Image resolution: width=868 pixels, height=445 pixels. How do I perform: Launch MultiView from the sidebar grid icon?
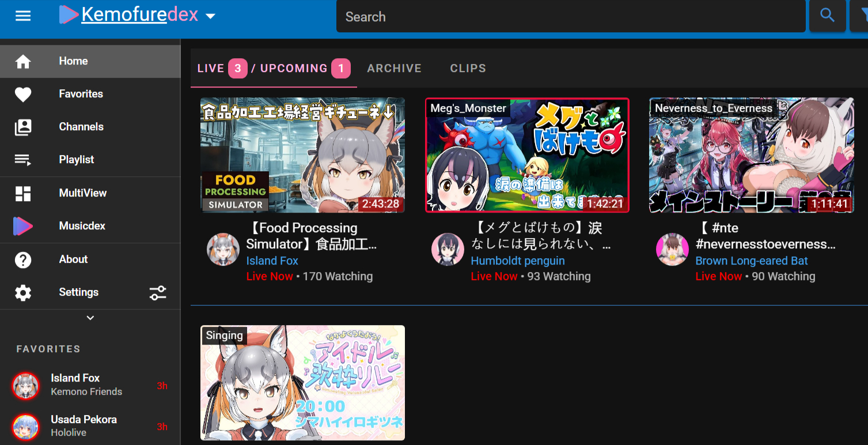tap(23, 193)
